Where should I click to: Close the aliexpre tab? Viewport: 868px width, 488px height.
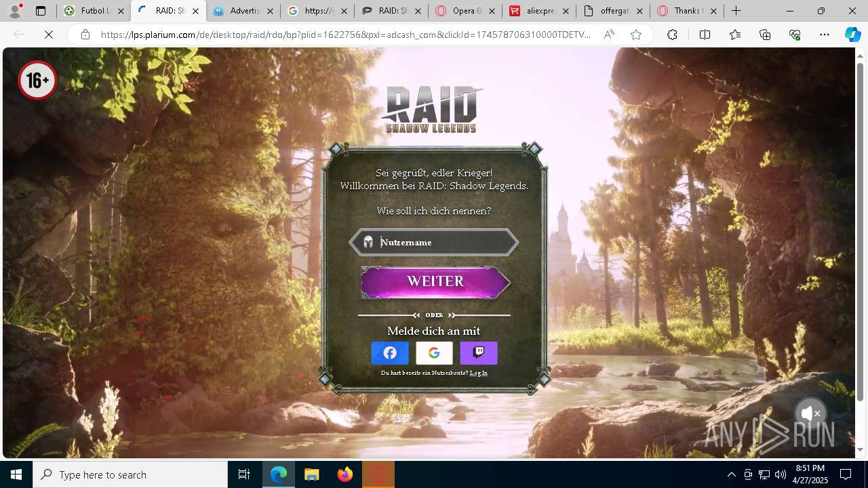[x=566, y=12]
